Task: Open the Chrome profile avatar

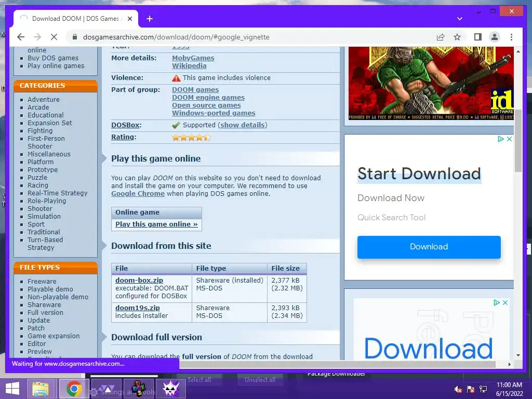Action: 495,37
